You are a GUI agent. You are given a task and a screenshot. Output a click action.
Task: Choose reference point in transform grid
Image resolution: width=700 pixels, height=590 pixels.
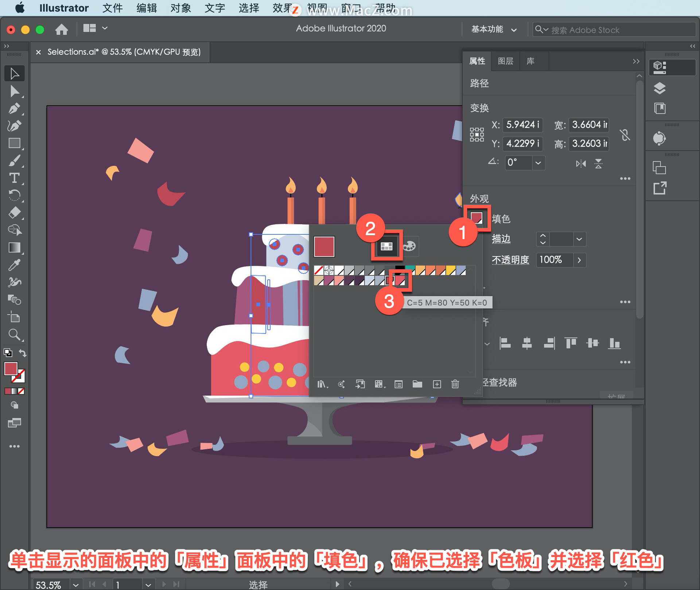(477, 135)
